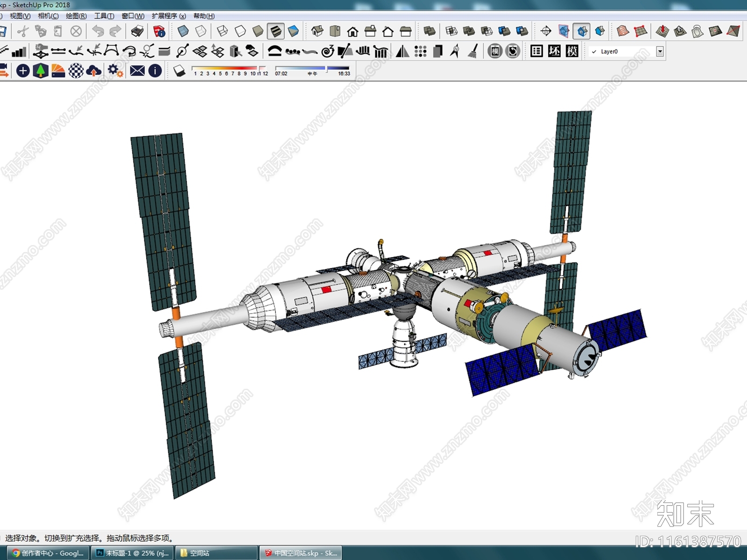The width and height of the screenshot is (747, 560).
Task: Select the Add Detail sandbox tool
Action: click(x=716, y=32)
